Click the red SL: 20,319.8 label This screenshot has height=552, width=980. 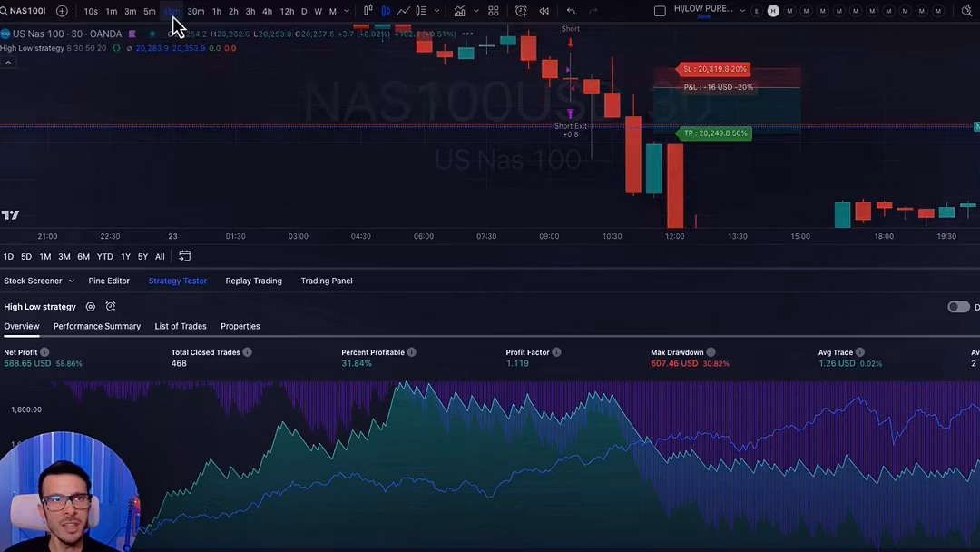pyautogui.click(x=713, y=69)
